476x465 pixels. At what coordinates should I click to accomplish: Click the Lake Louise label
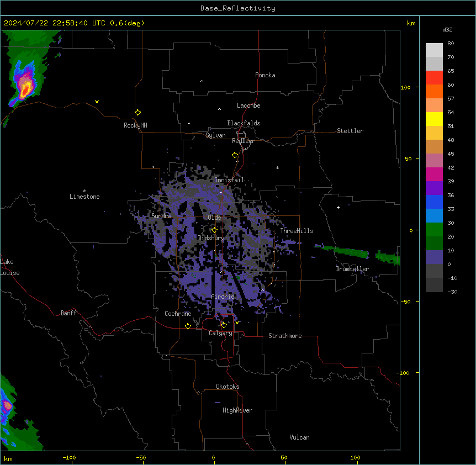tap(10, 267)
